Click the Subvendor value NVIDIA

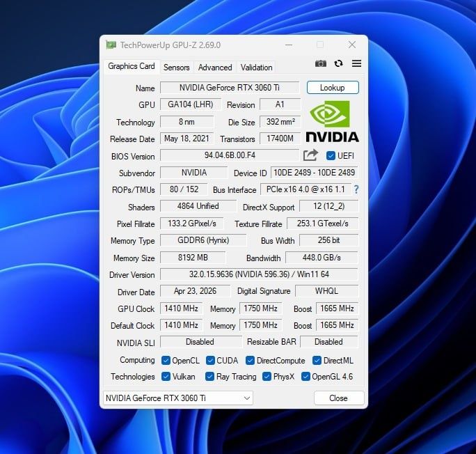click(193, 173)
